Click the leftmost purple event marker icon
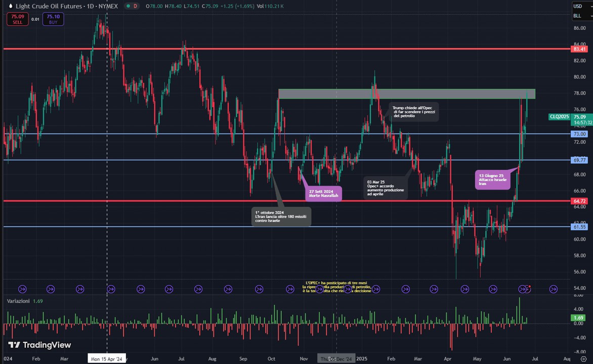Viewport: 593px width, 364px height. click(22, 289)
